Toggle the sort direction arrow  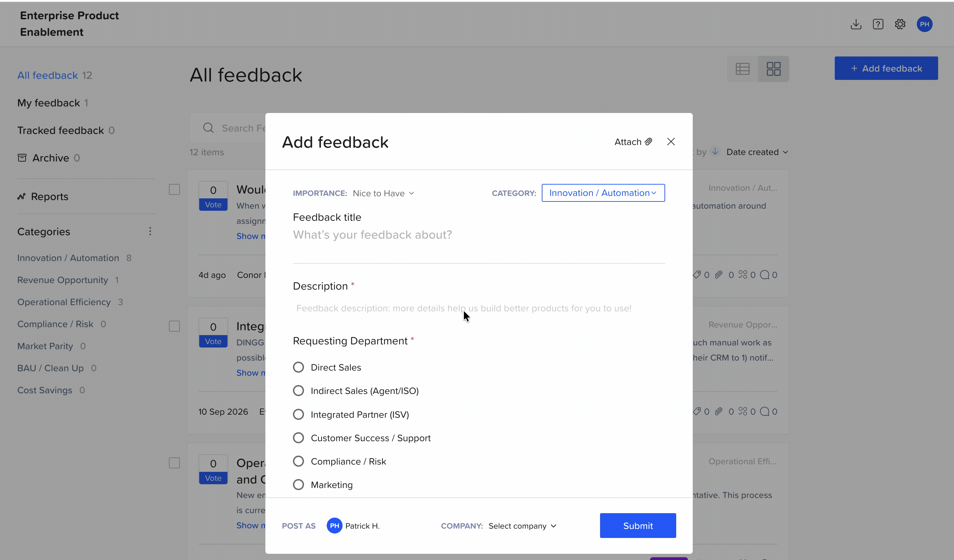[x=715, y=152]
